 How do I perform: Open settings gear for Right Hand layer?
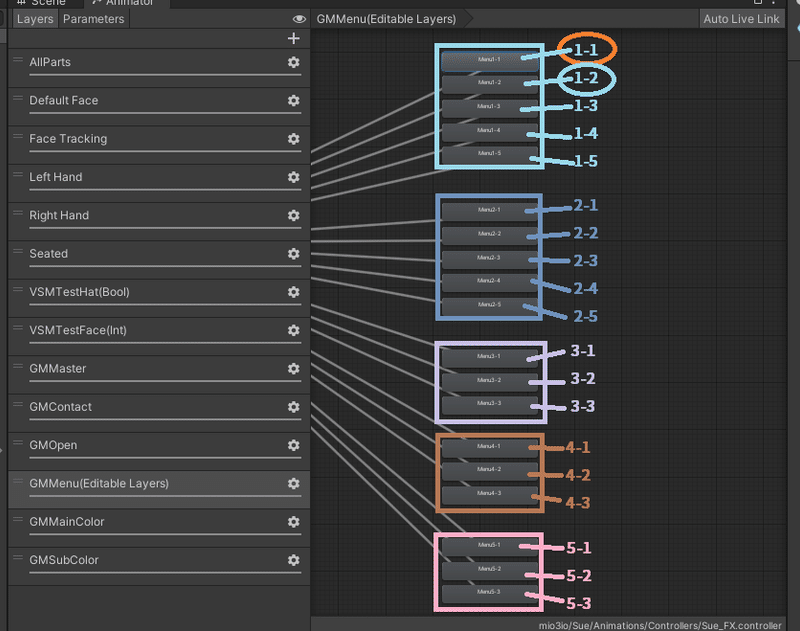293,215
